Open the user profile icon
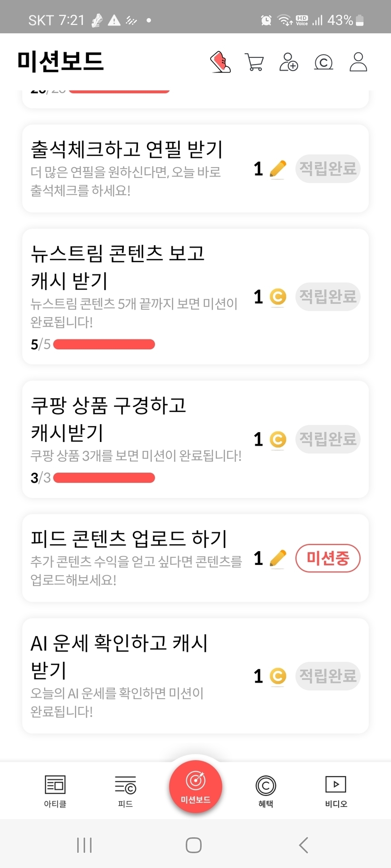Image resolution: width=391 pixels, height=868 pixels. 358,62
